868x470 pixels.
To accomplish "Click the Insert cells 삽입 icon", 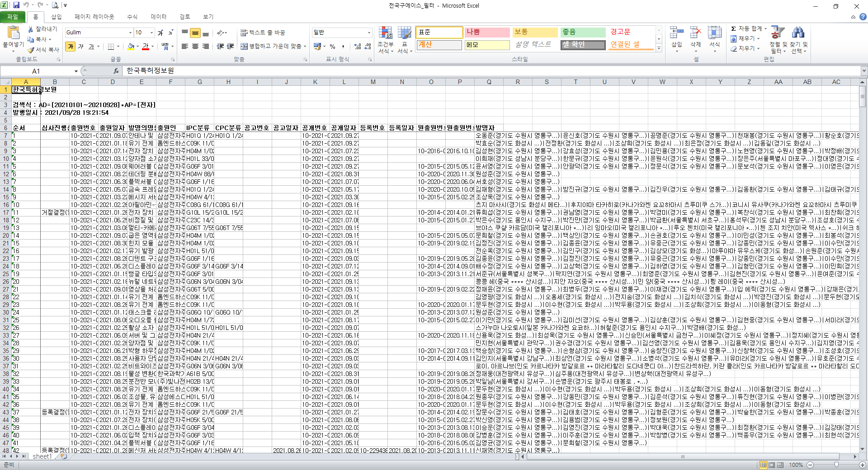I will click(676, 33).
